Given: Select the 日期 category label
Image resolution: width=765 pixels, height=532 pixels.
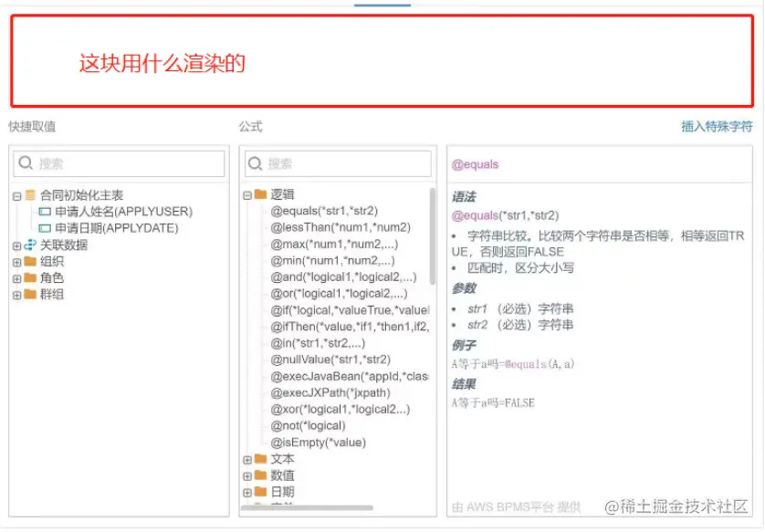Looking at the screenshot, I should pos(282,492).
